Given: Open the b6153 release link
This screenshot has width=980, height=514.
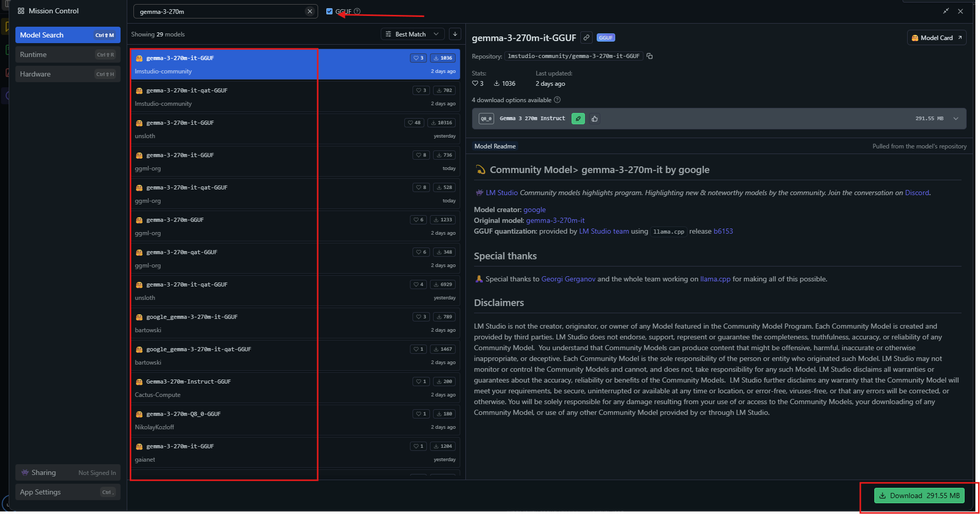Looking at the screenshot, I should (723, 231).
